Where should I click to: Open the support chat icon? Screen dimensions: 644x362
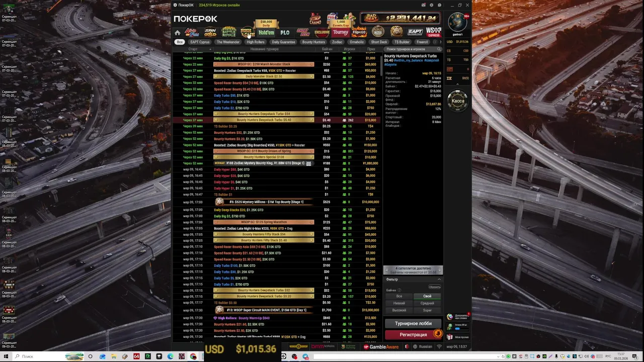pyautogui.click(x=439, y=5)
